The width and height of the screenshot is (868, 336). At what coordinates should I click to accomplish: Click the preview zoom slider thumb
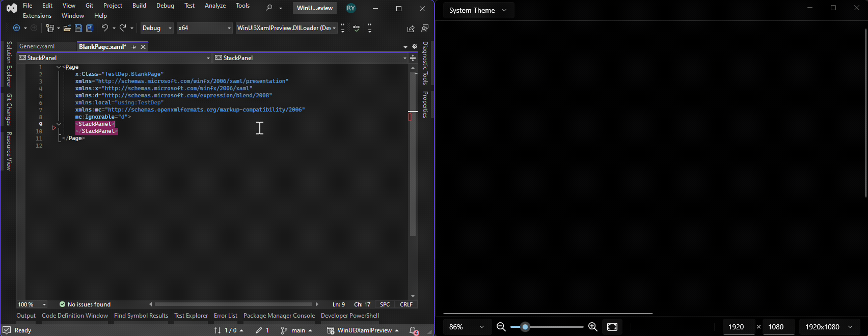[x=525, y=327]
